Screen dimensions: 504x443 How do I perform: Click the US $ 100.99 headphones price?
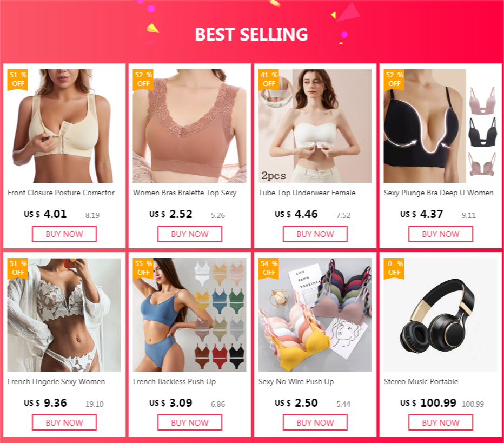pos(428,403)
